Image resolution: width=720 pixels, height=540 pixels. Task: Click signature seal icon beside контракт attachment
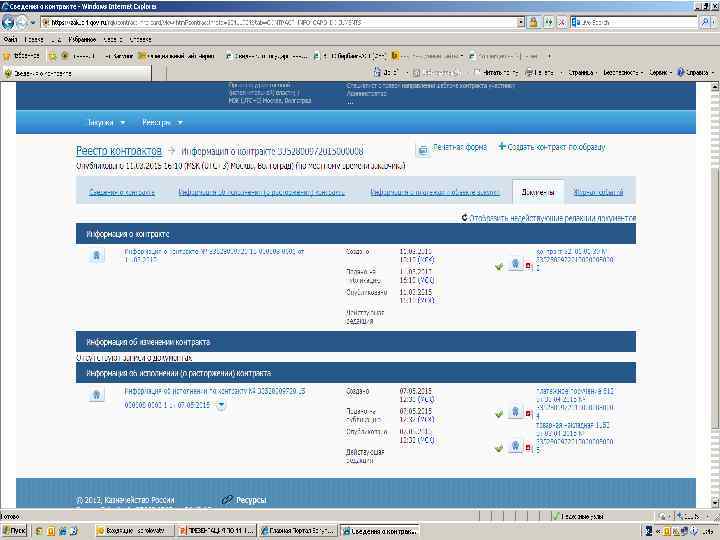point(515,264)
